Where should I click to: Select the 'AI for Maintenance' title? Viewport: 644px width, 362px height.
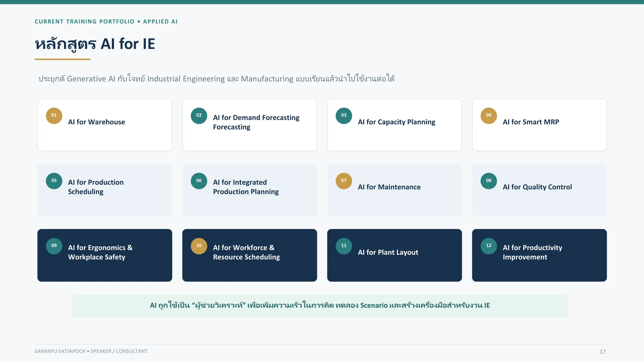pyautogui.click(x=389, y=187)
